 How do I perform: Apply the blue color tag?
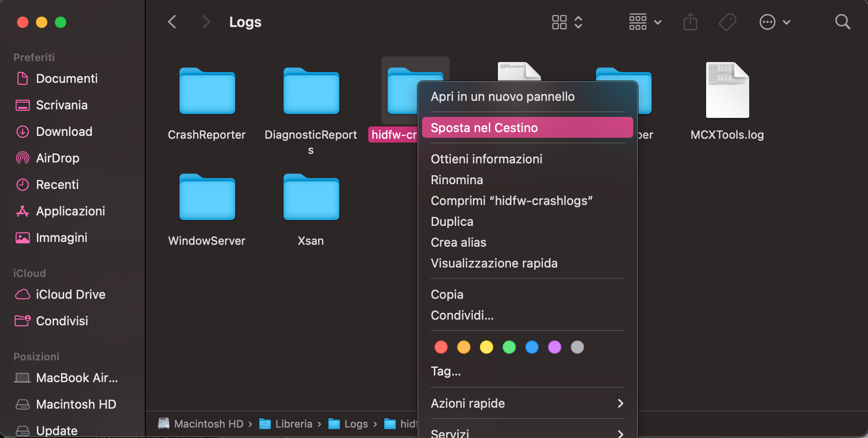pyautogui.click(x=532, y=347)
